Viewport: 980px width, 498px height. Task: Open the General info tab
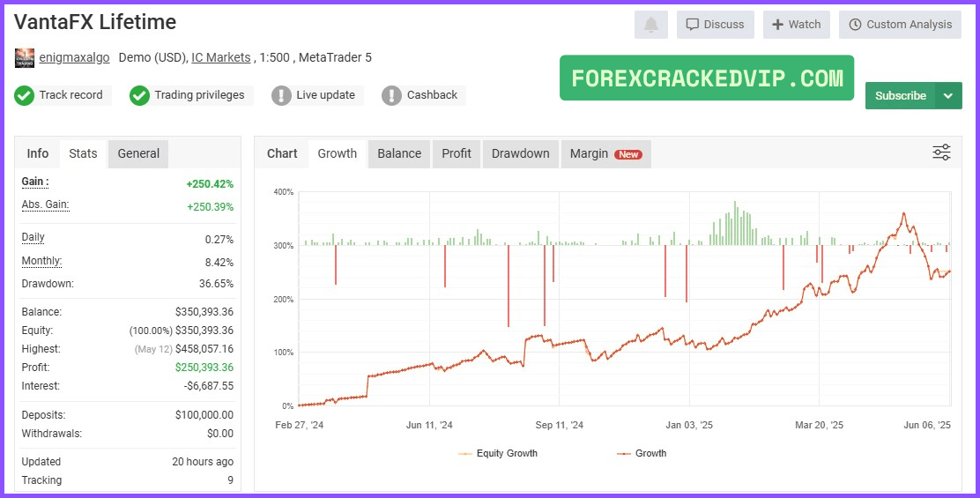point(138,153)
